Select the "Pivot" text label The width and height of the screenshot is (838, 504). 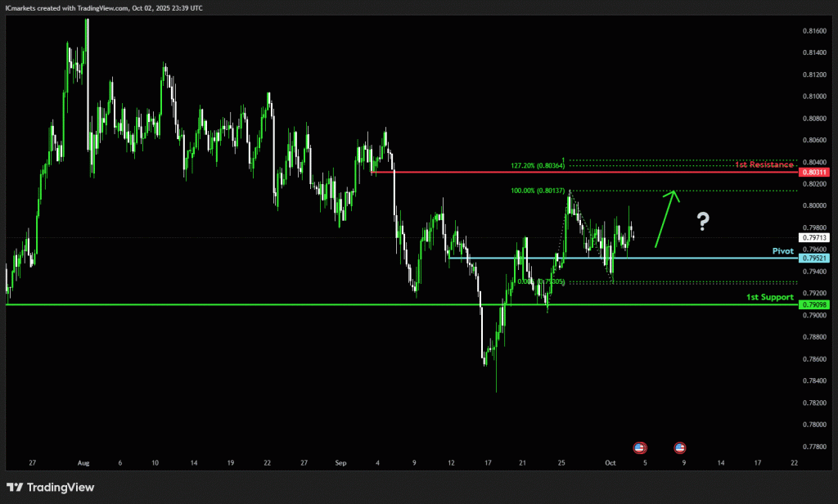pos(782,250)
